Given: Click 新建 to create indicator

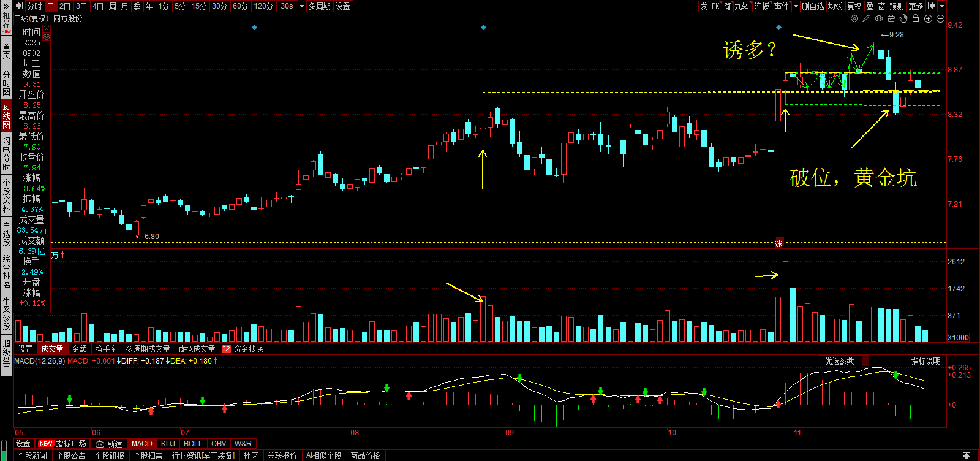Looking at the screenshot, I should [x=109, y=444].
